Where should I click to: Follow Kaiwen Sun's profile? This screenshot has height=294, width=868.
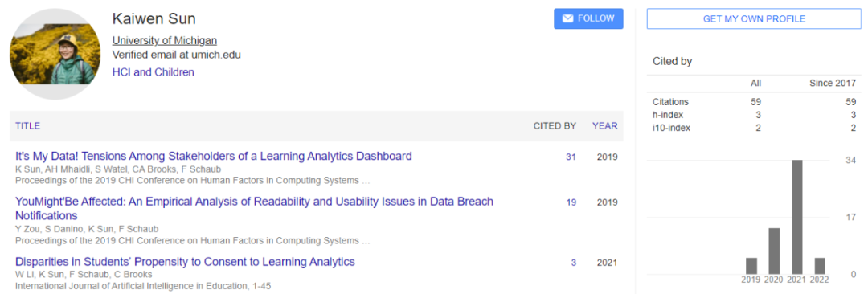(x=588, y=18)
